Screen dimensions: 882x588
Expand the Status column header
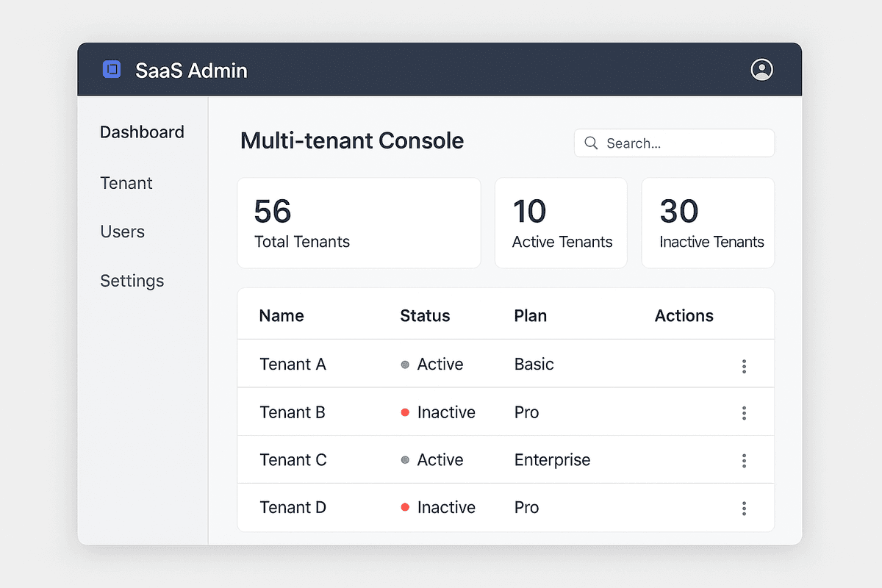425,315
